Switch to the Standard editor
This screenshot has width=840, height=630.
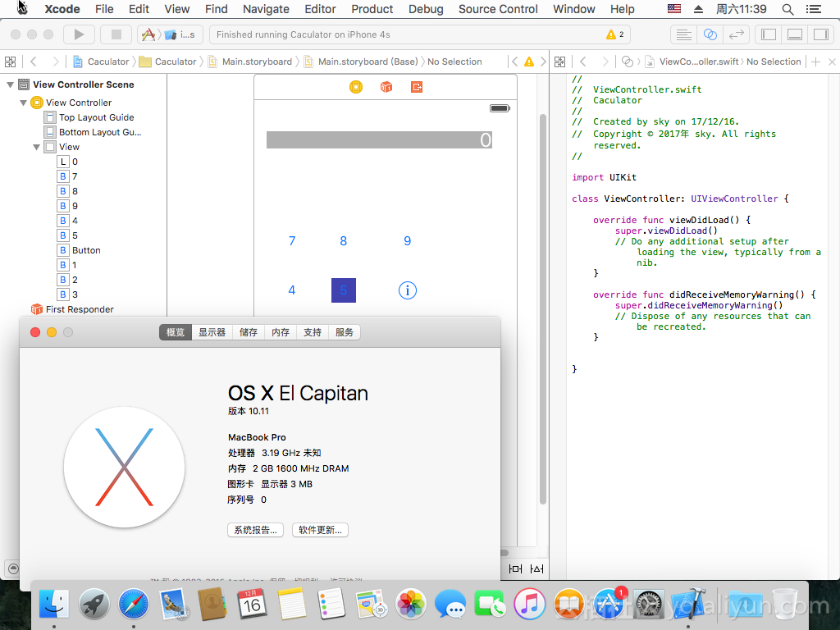point(683,34)
